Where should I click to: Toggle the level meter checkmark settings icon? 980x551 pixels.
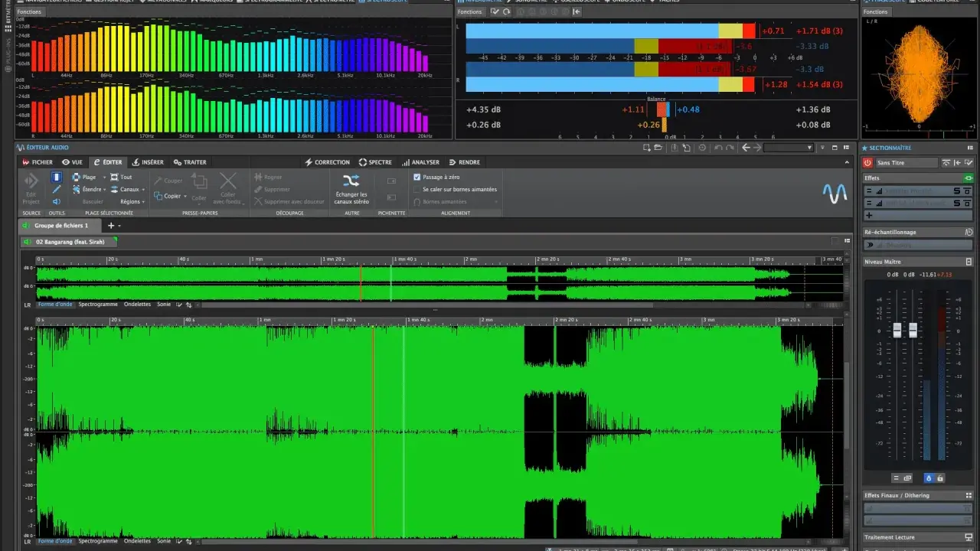coord(495,11)
